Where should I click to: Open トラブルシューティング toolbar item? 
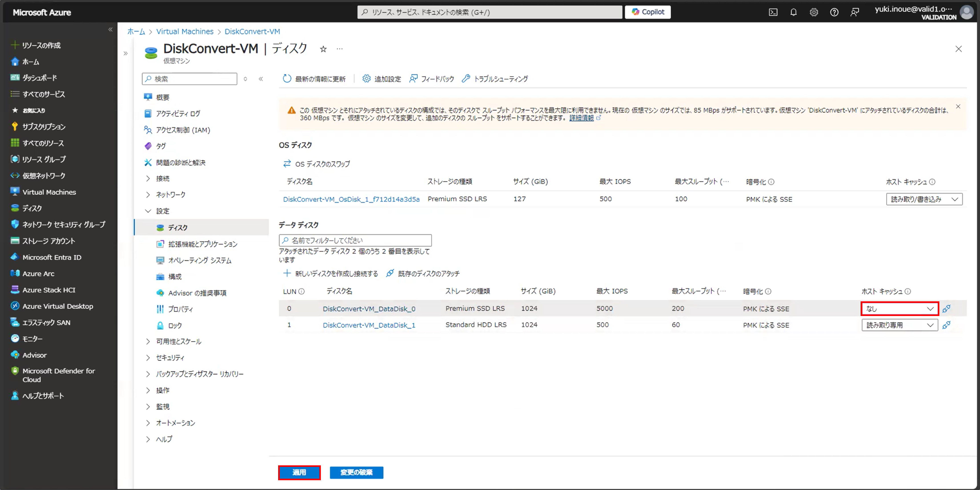[495, 79]
